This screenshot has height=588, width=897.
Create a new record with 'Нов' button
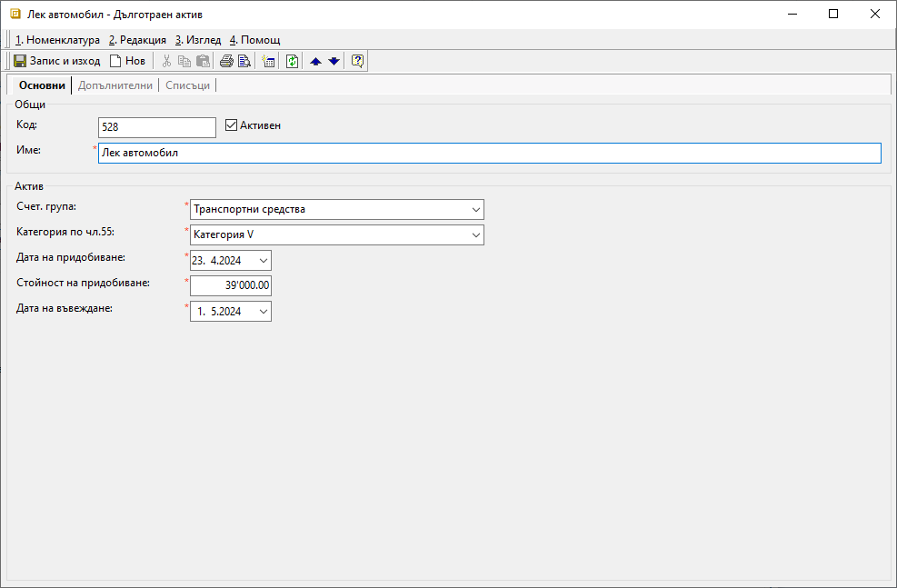127,61
